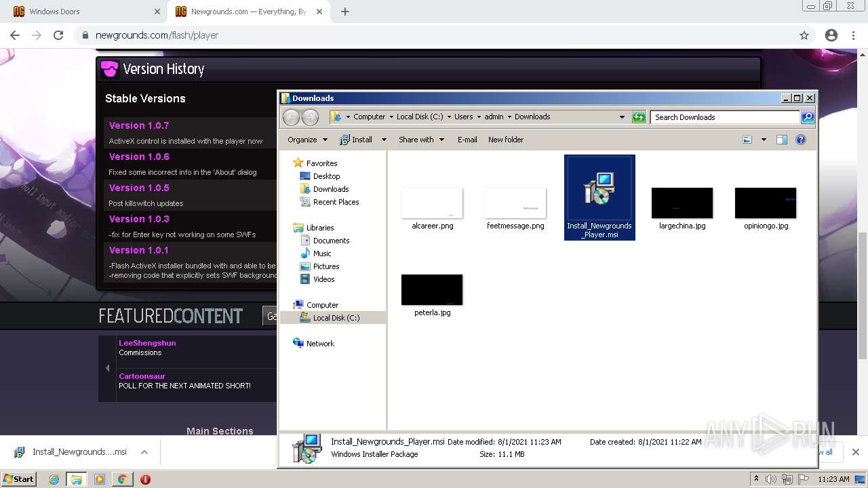The image size is (868, 488).
Task: Select opiniongo.jpg thumbnail
Action: click(x=766, y=203)
